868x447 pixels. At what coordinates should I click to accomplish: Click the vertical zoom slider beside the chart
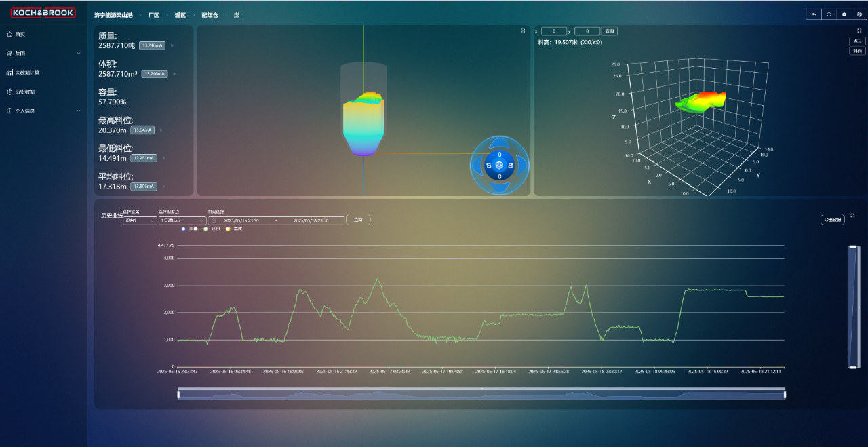pyautogui.click(x=853, y=307)
